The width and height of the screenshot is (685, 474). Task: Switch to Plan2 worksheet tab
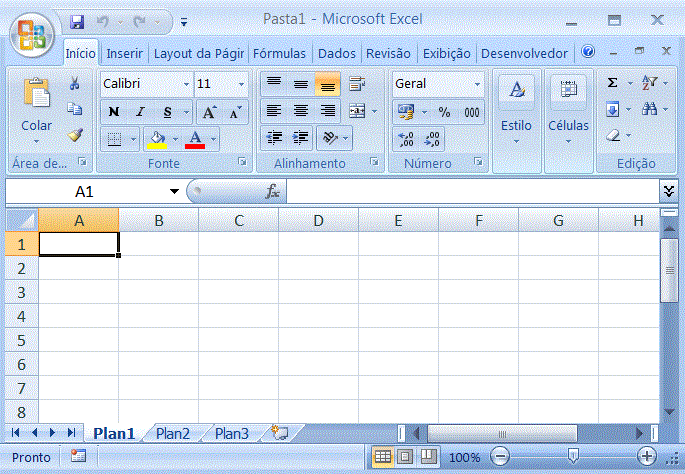pos(173,434)
